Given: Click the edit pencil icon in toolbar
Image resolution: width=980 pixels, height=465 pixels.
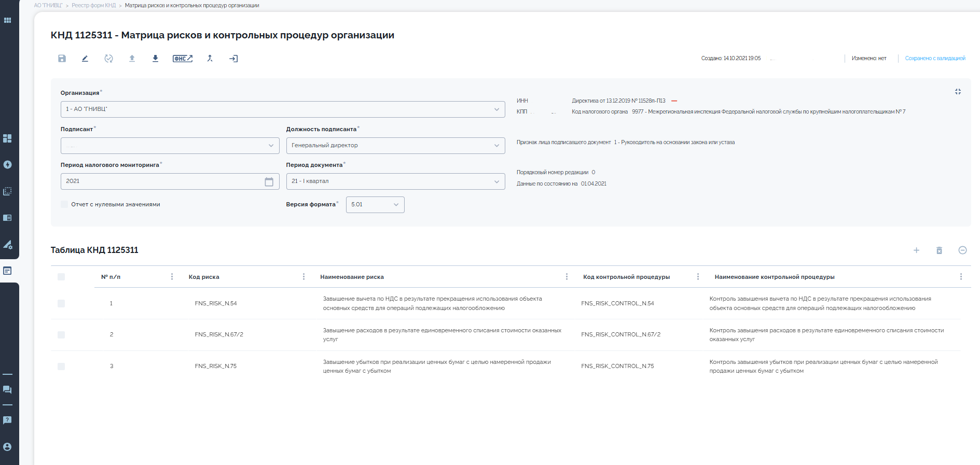Looking at the screenshot, I should click(85, 59).
